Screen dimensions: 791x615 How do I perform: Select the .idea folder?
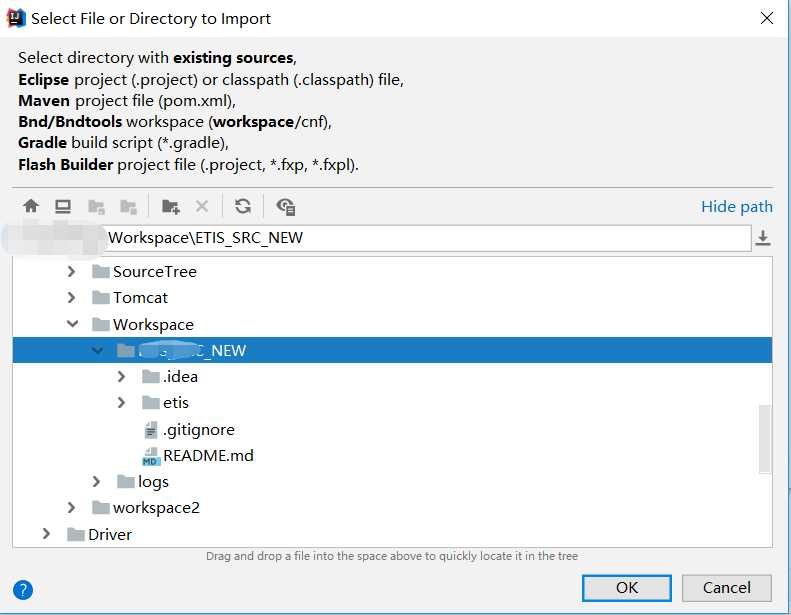180,377
